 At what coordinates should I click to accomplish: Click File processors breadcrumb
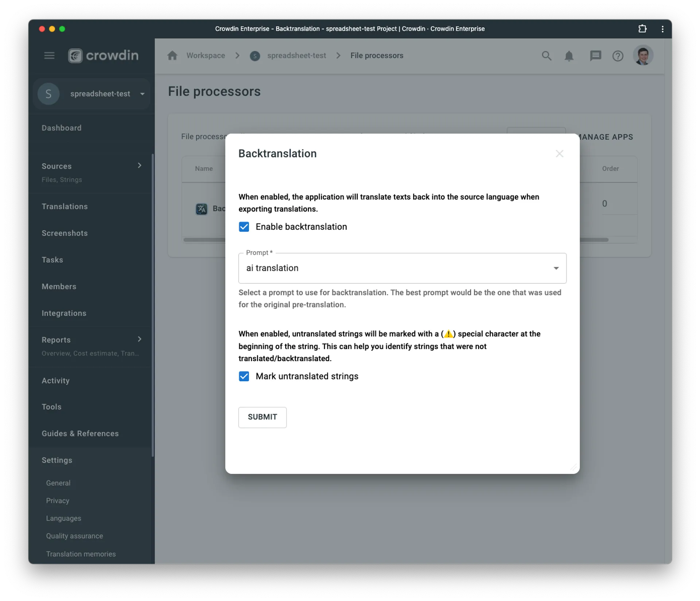[377, 56]
